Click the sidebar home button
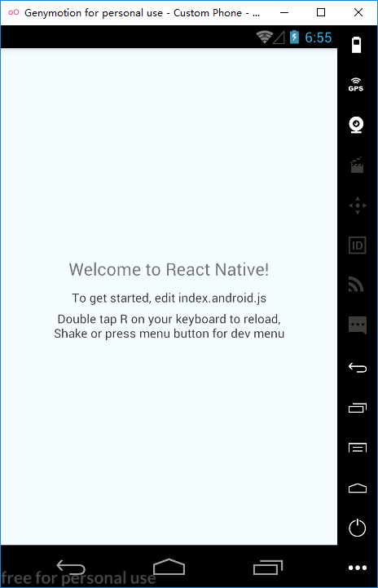 tap(358, 488)
